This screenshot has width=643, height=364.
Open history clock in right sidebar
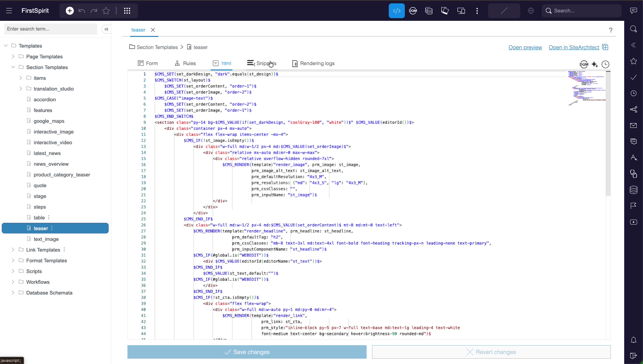[x=633, y=93]
